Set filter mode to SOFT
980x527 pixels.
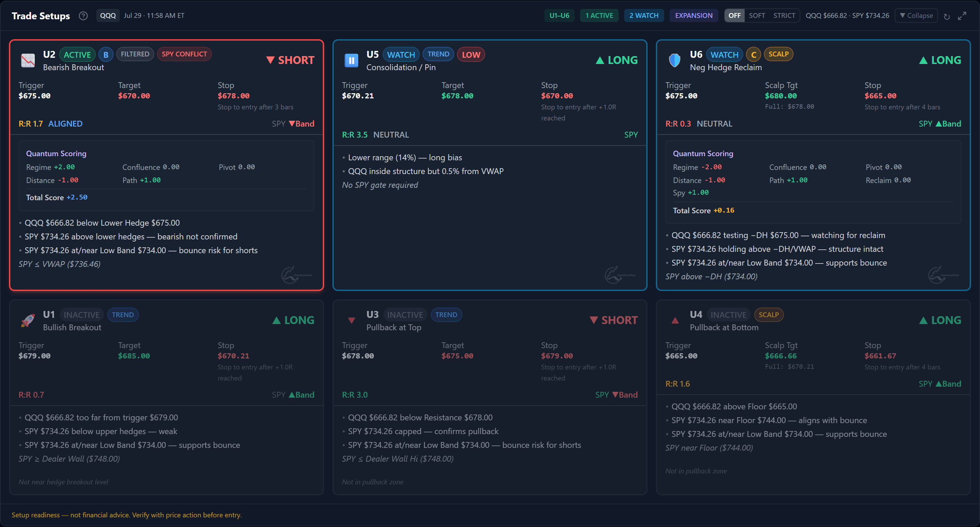pyautogui.click(x=757, y=15)
